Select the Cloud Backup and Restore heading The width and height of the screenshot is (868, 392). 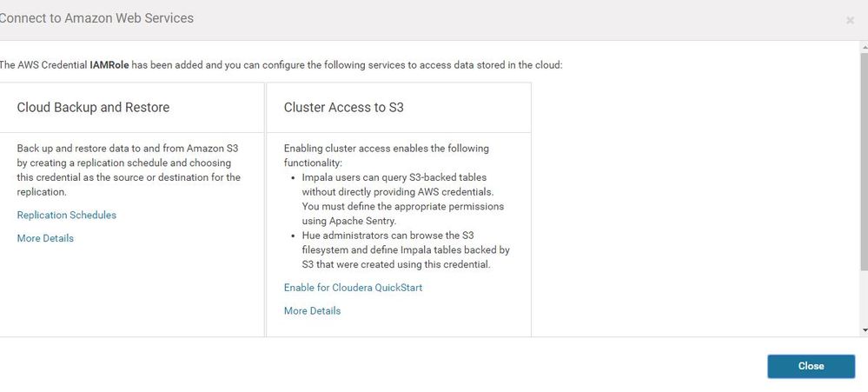click(x=93, y=108)
